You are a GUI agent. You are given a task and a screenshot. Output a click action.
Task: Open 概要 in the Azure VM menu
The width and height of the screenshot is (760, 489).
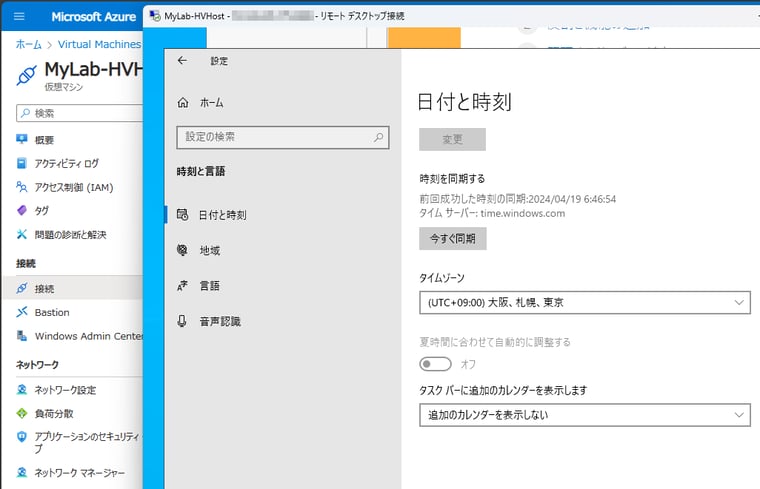pyautogui.click(x=44, y=140)
